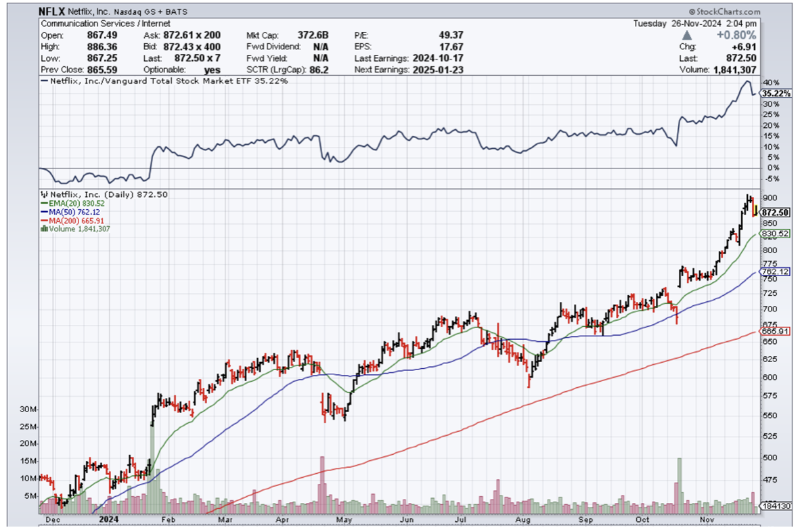The image size is (800, 532).
Task: Click the May label on the date axis
Action: (345, 520)
